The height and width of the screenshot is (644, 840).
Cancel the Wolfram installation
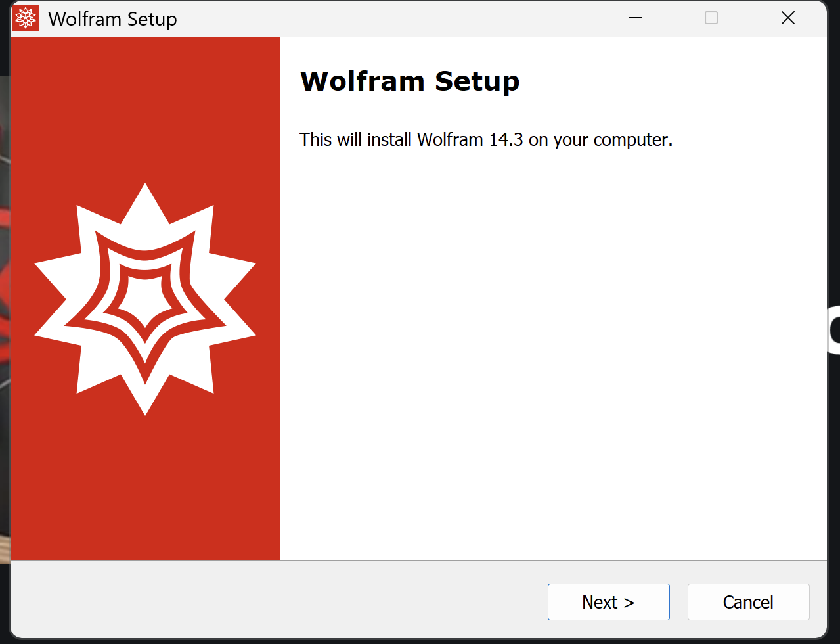click(x=748, y=602)
